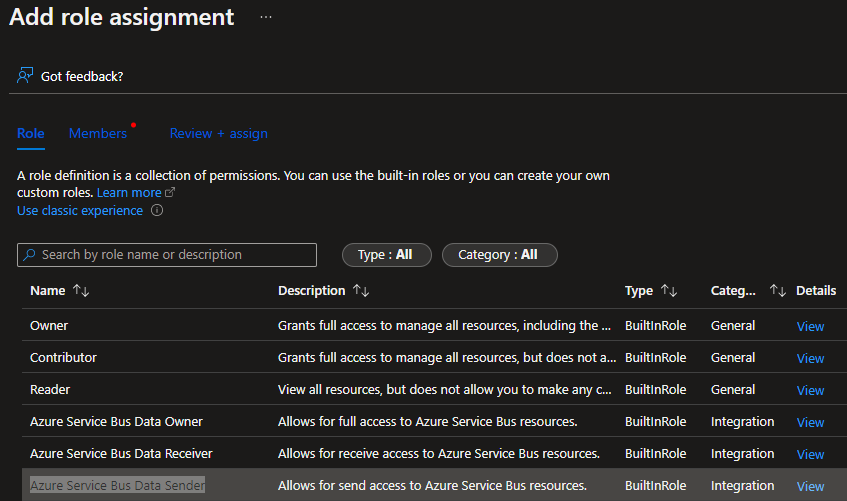Open the Type : All filter
Viewport: 847px width, 501px height.
pos(387,255)
